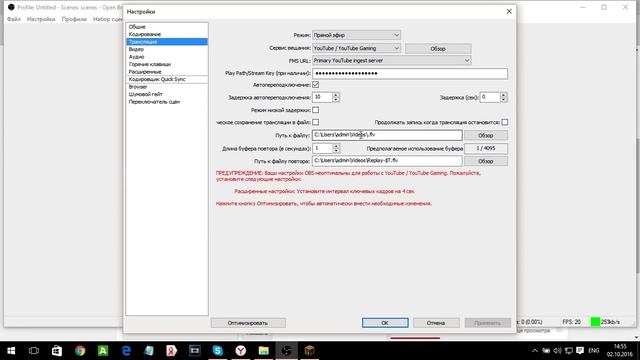Open the Action Center notifications icon
Image resolution: width=640 pixels, height=360 pixels.
click(x=580, y=351)
